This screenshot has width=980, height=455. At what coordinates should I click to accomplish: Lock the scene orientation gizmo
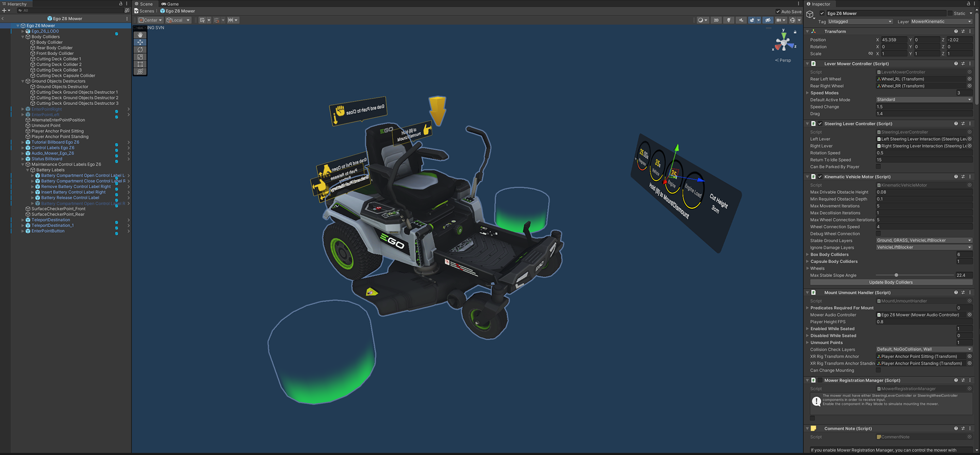(x=795, y=32)
